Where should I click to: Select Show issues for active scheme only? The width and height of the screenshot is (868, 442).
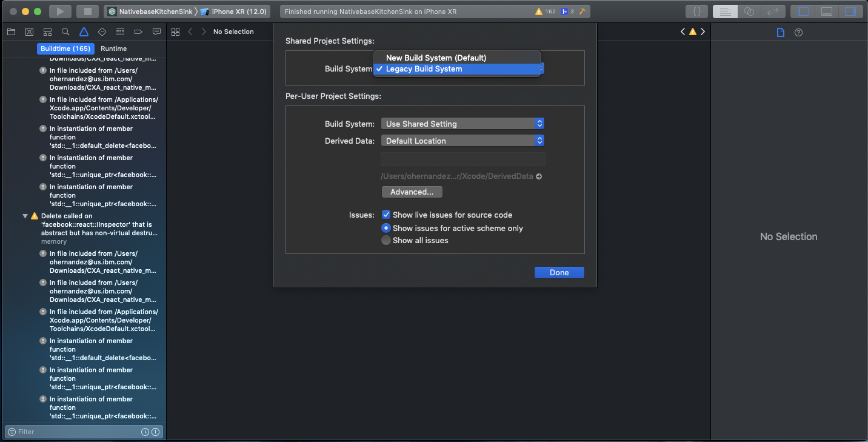(386, 228)
